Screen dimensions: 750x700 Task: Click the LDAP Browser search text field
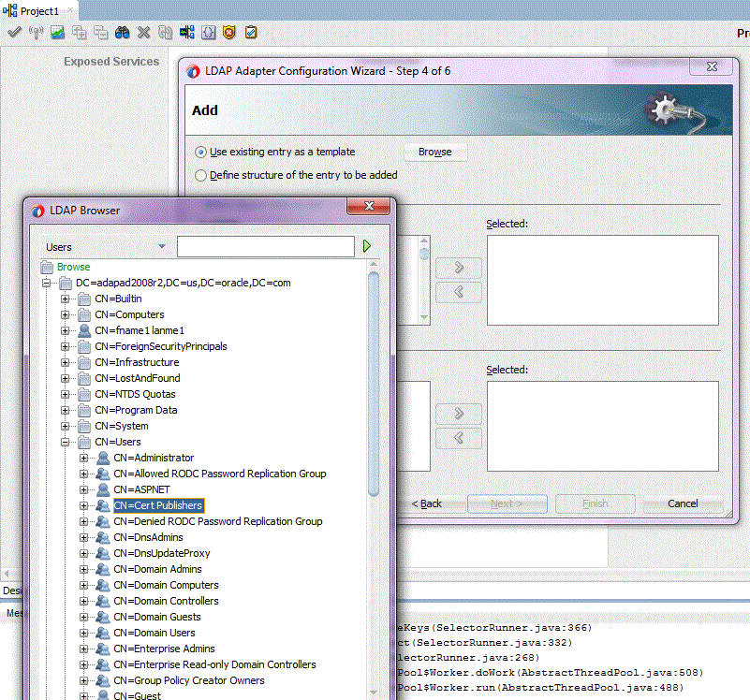coord(265,246)
